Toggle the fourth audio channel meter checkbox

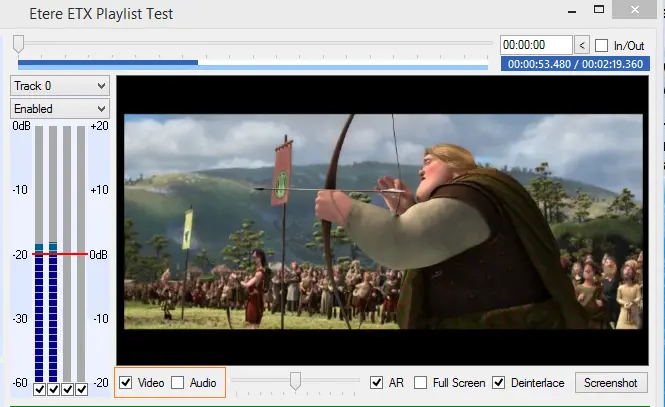click(x=81, y=390)
